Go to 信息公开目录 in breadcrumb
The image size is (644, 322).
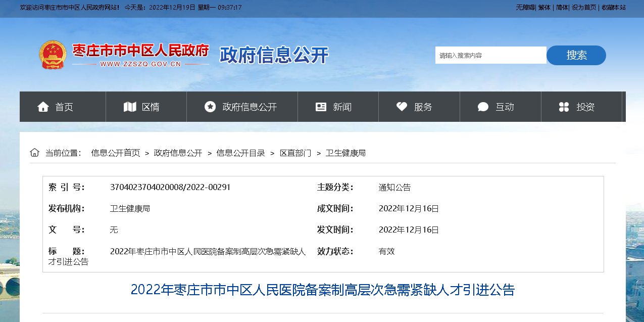point(240,153)
